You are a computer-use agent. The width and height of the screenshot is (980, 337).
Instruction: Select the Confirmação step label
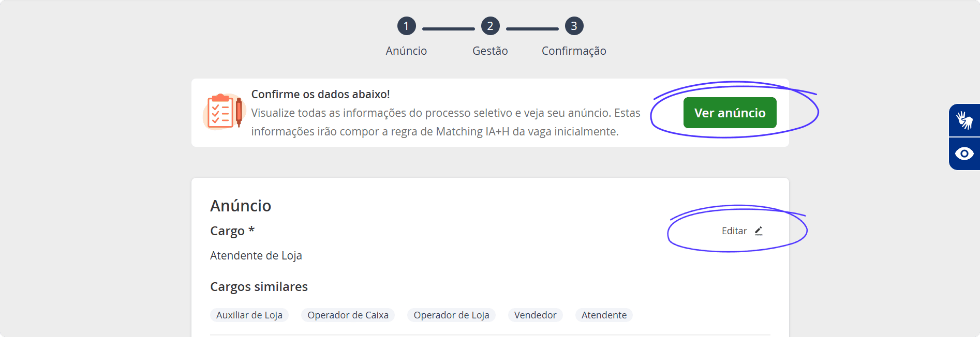coord(574,51)
